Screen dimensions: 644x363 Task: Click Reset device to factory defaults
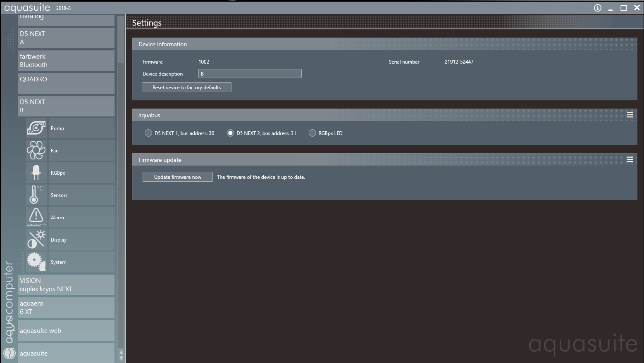pos(186,87)
